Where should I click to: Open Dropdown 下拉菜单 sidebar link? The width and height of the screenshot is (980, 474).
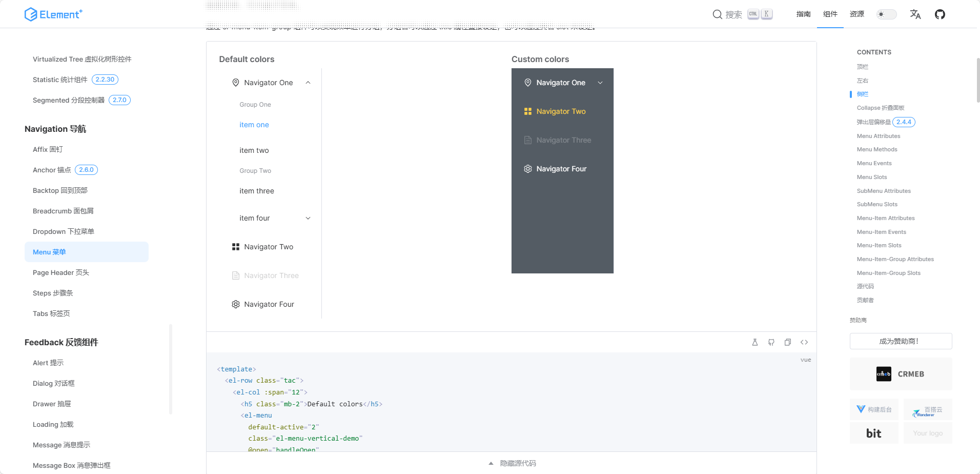click(x=64, y=231)
